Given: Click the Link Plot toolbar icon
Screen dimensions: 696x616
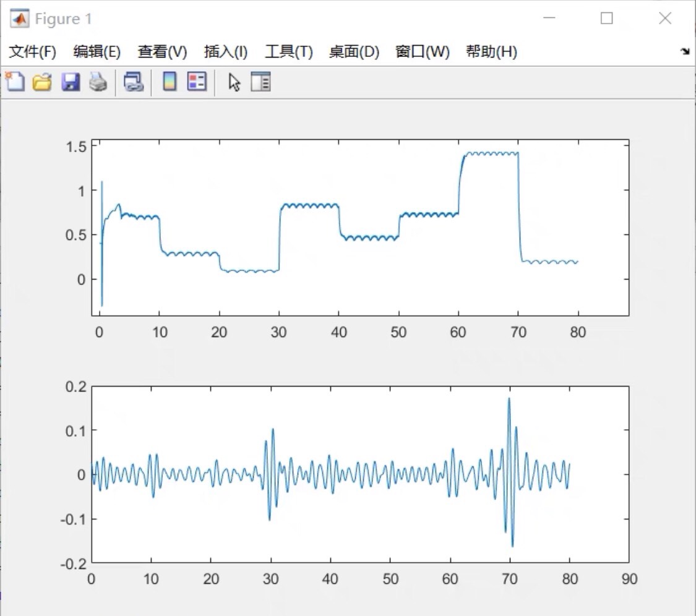Looking at the screenshot, I should tap(134, 82).
